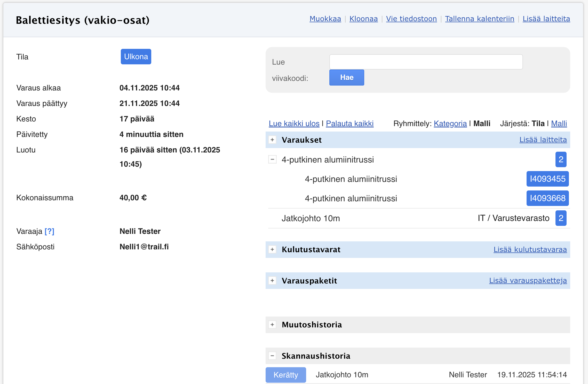Open the Varaaja help question mark
This screenshot has height=384, width=588.
coord(49,231)
